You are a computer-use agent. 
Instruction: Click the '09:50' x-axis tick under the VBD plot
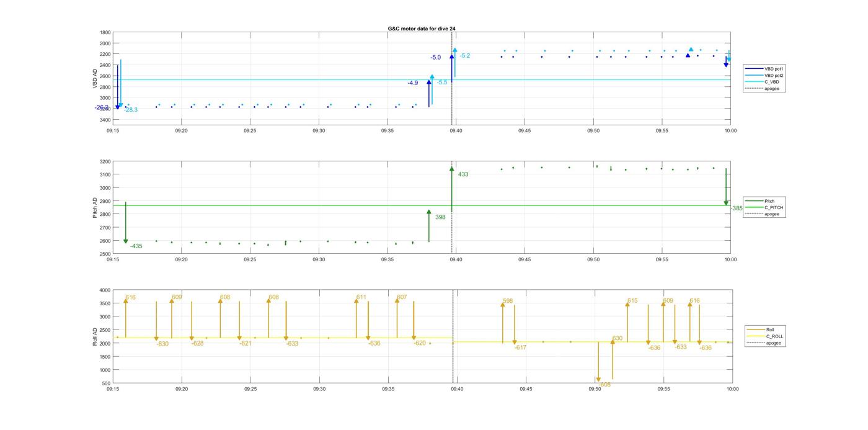coord(593,131)
